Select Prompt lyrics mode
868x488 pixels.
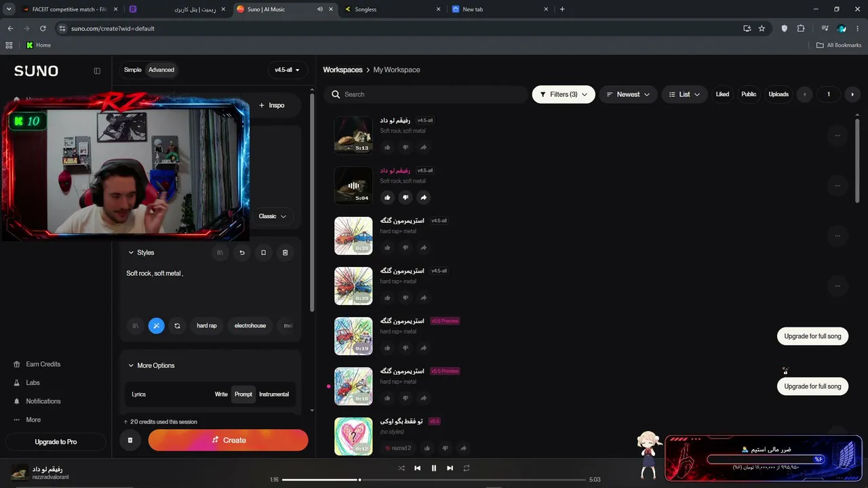pyautogui.click(x=243, y=394)
